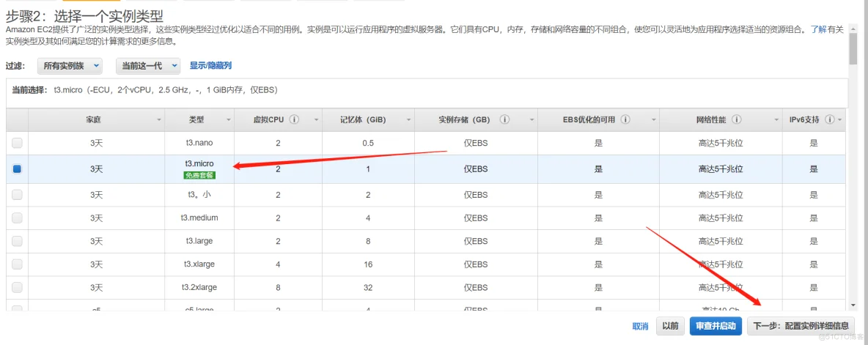The height and width of the screenshot is (345, 868).
Task: Click the 审查并启动 button
Action: point(716,326)
